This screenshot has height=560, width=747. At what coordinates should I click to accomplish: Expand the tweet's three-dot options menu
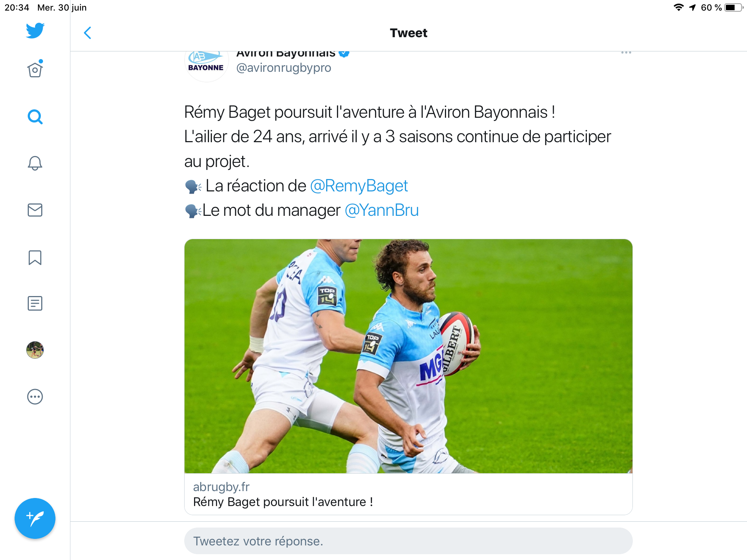click(626, 53)
